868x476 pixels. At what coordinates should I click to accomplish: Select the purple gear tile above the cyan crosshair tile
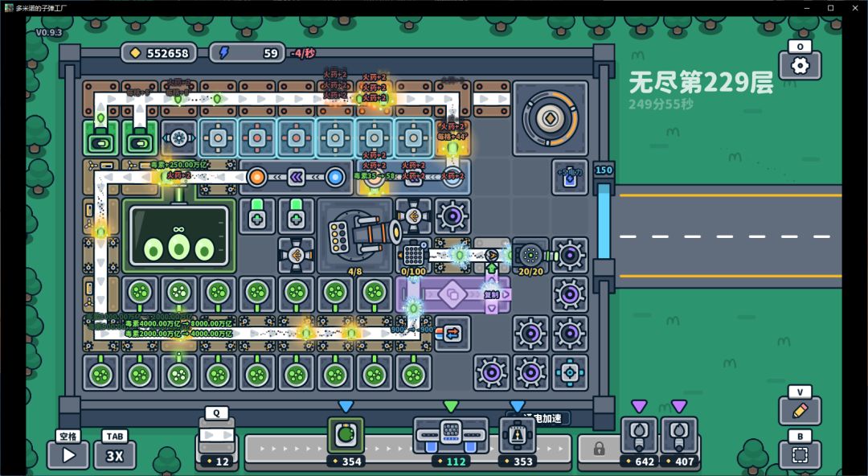[x=570, y=334]
